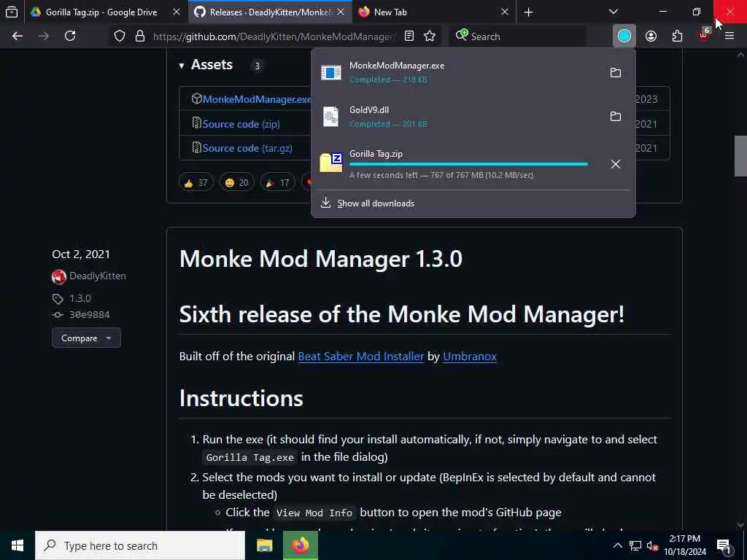The image size is (747, 560).
Task: Open the downloaded MonkeModManager.exe file entry
Action: pyautogui.click(x=457, y=72)
